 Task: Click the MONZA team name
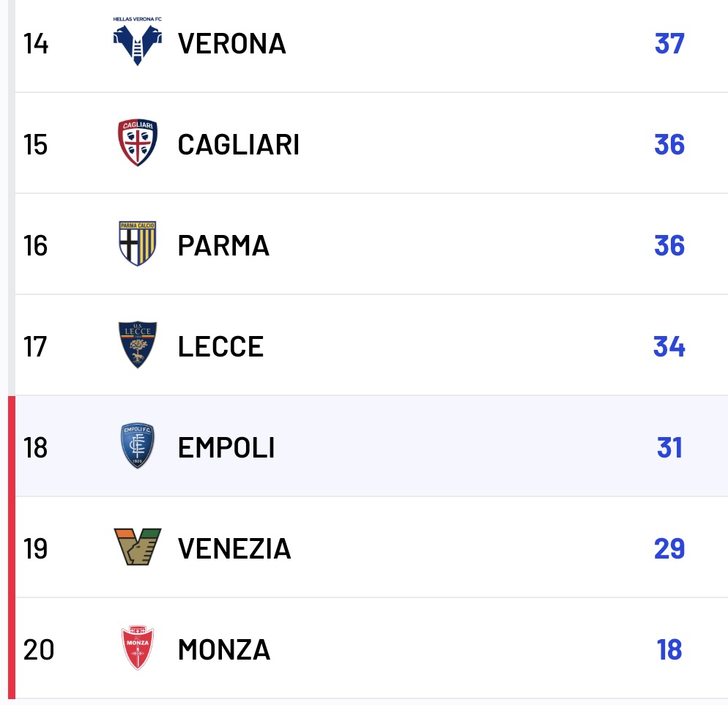tap(224, 650)
